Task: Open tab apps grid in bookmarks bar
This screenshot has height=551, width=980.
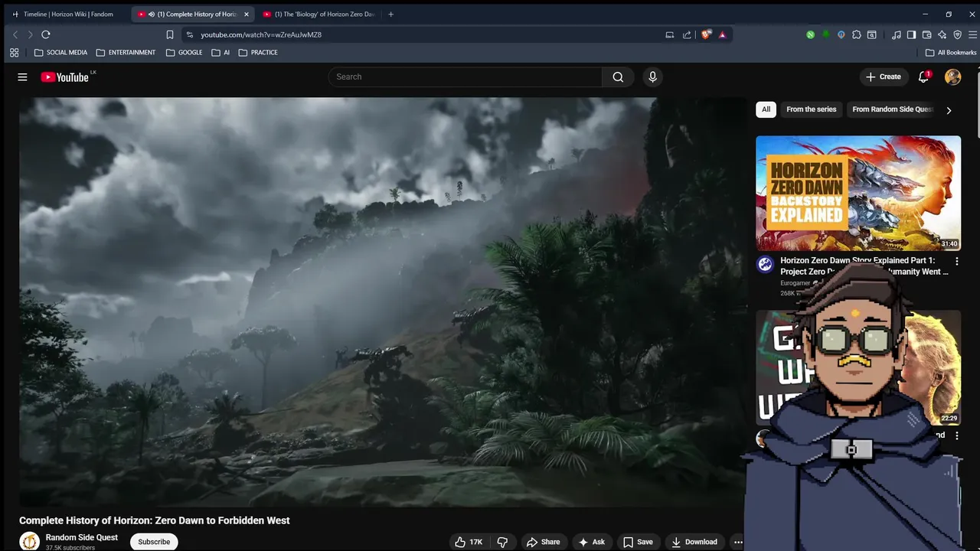Action: pos(14,53)
